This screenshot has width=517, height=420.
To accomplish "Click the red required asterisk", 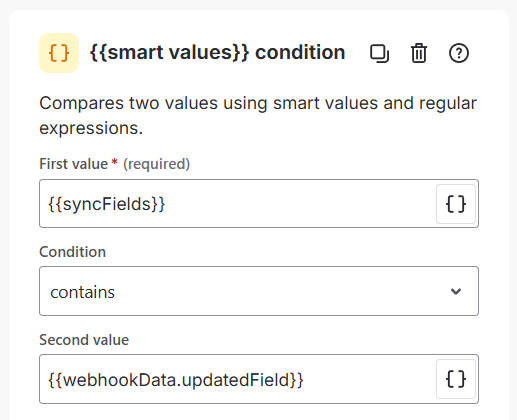I will (x=114, y=162).
